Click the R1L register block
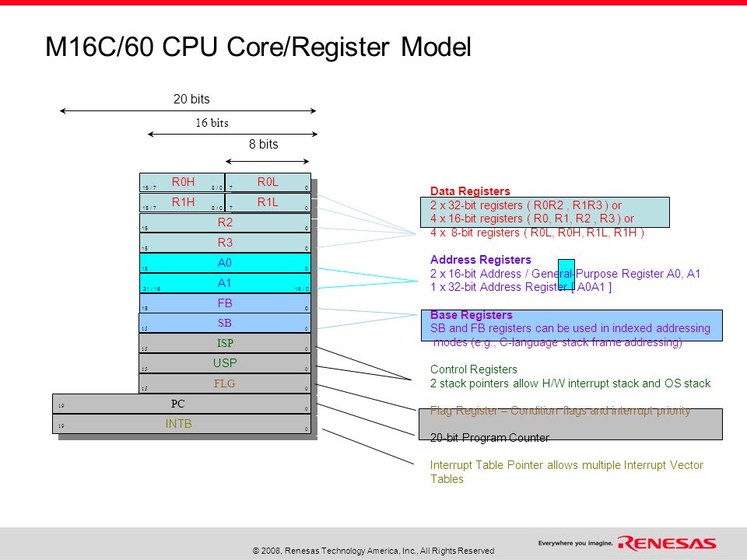 pyautogui.click(x=268, y=202)
